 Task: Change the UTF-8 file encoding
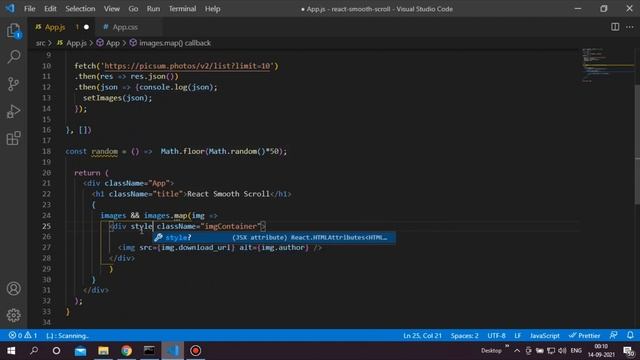point(496,336)
